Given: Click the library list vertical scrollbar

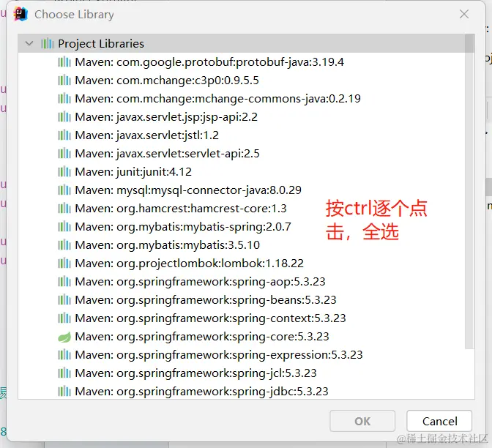Looking at the screenshot, I should (469, 191).
